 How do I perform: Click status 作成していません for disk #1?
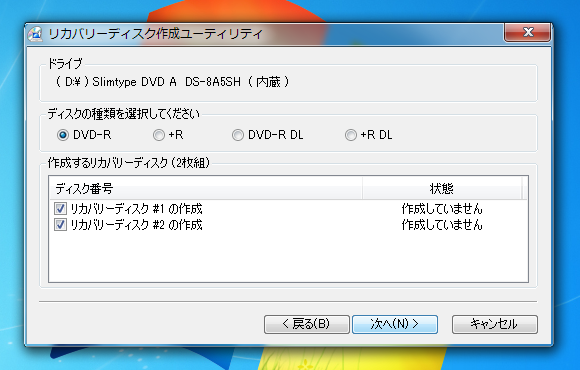coord(442,209)
